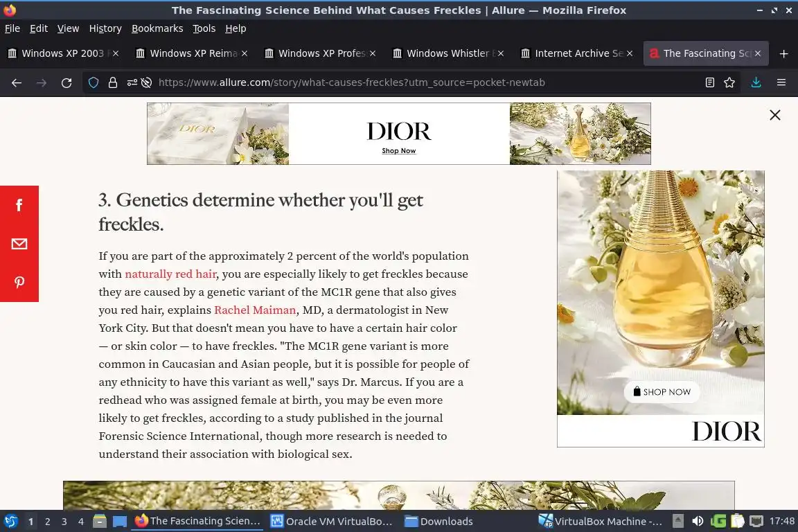Click the green G tray icon
Viewport: 798px width, 532px height.
click(718, 522)
